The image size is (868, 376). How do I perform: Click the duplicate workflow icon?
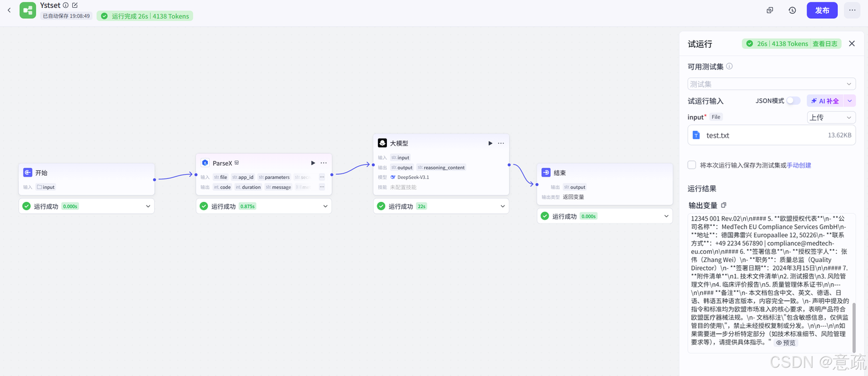(x=770, y=10)
